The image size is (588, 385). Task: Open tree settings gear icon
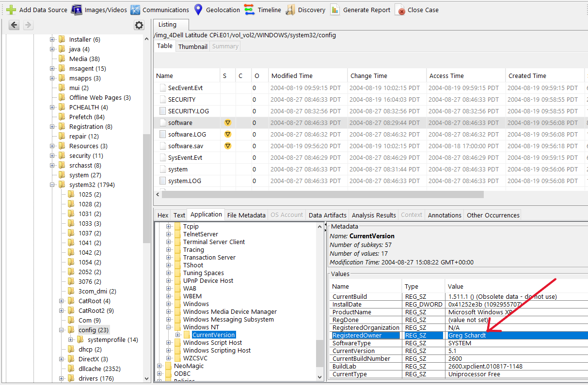139,25
